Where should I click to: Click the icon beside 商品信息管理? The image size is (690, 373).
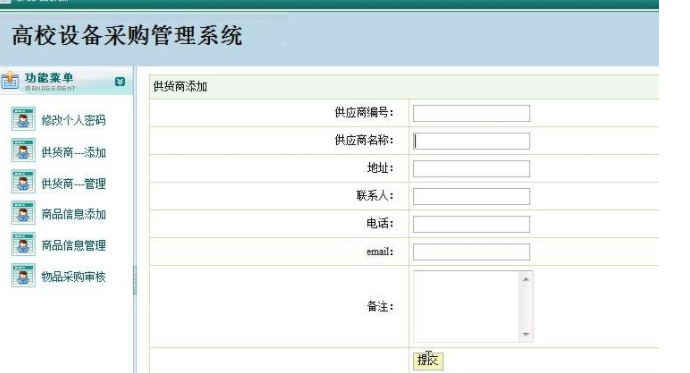click(23, 245)
